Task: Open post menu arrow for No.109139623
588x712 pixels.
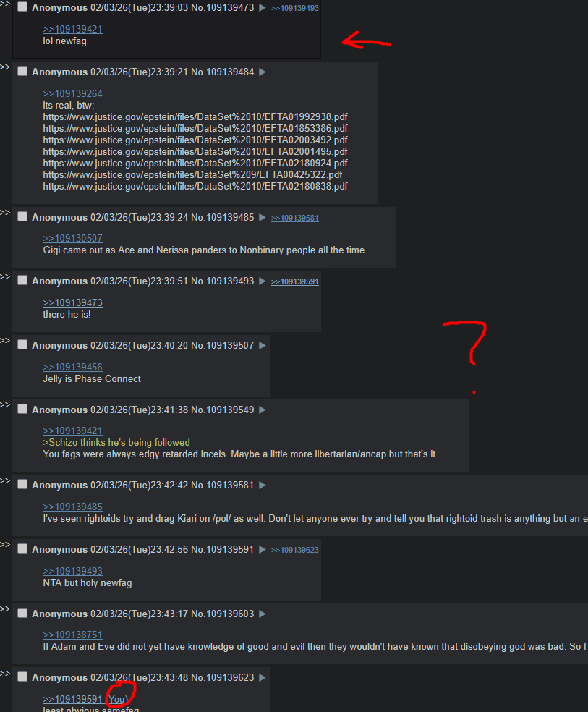Action: [263, 677]
